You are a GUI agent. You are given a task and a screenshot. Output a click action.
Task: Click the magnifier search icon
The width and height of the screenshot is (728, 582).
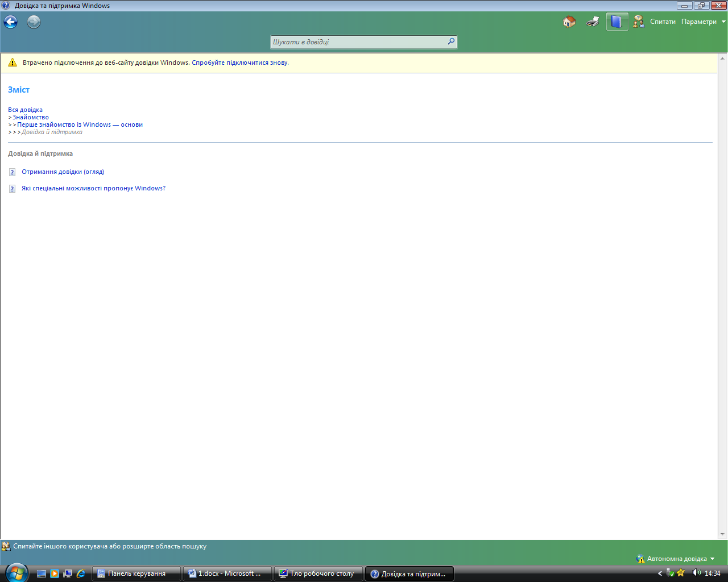[x=451, y=41]
